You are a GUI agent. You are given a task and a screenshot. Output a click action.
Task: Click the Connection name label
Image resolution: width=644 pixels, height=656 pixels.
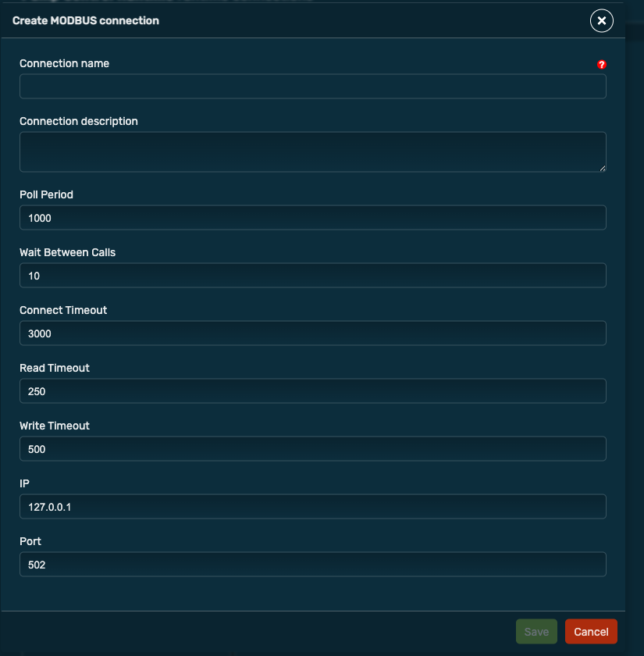[x=65, y=63]
